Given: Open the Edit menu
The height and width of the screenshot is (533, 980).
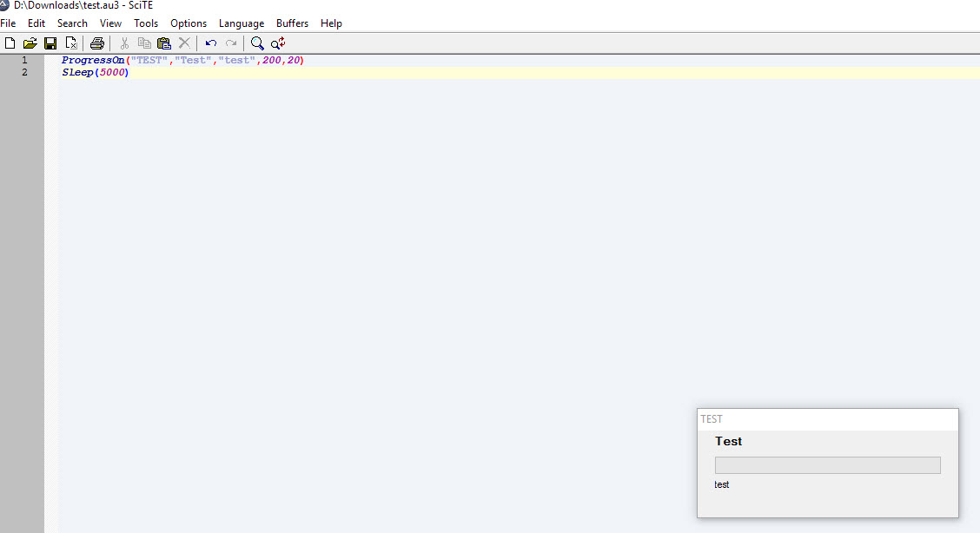Looking at the screenshot, I should coord(36,23).
